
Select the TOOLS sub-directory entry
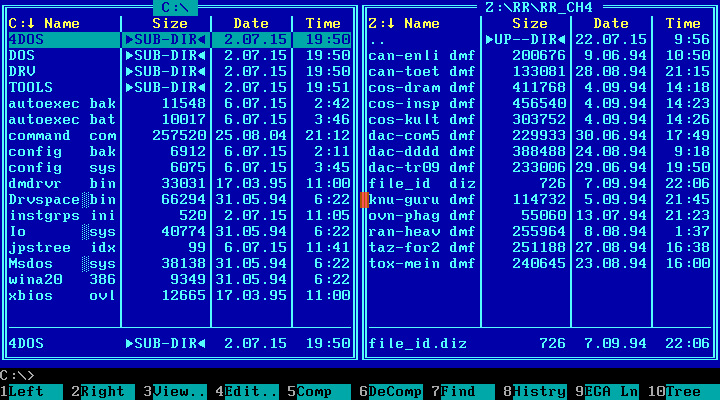pyautogui.click(x=180, y=88)
